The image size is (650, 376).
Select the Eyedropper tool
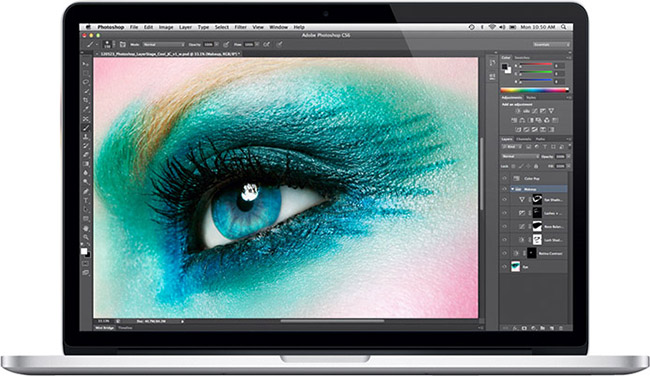click(x=85, y=109)
